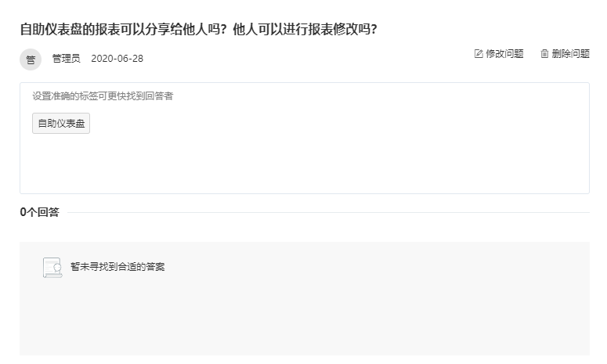Click the document icon for no answers found

52,267
